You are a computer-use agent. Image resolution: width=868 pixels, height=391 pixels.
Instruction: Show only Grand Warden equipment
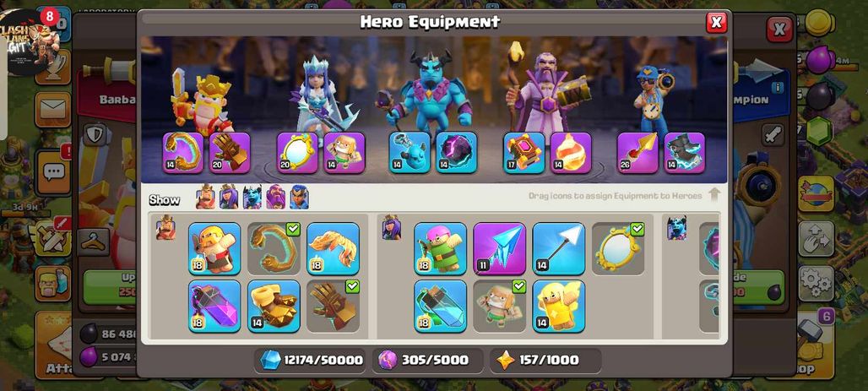click(275, 197)
